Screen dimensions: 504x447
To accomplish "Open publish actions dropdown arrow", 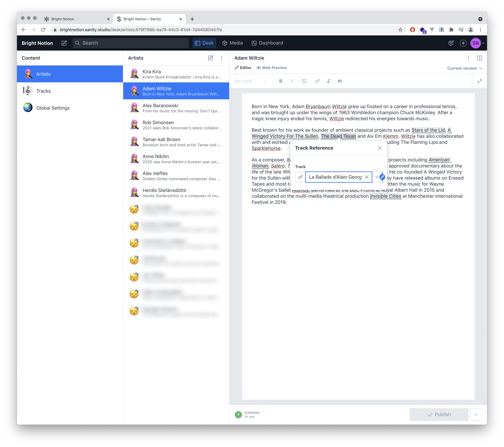I will click(x=476, y=414).
